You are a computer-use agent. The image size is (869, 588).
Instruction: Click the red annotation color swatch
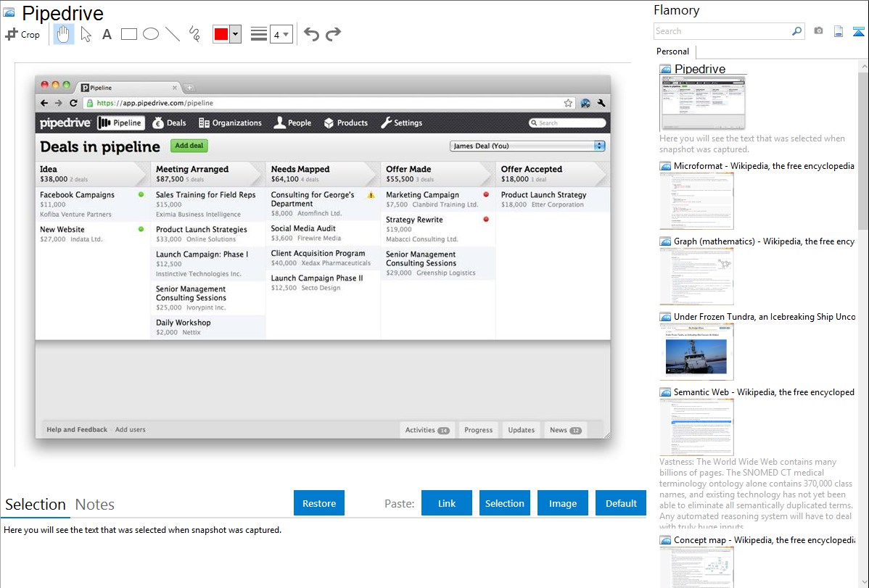point(221,34)
